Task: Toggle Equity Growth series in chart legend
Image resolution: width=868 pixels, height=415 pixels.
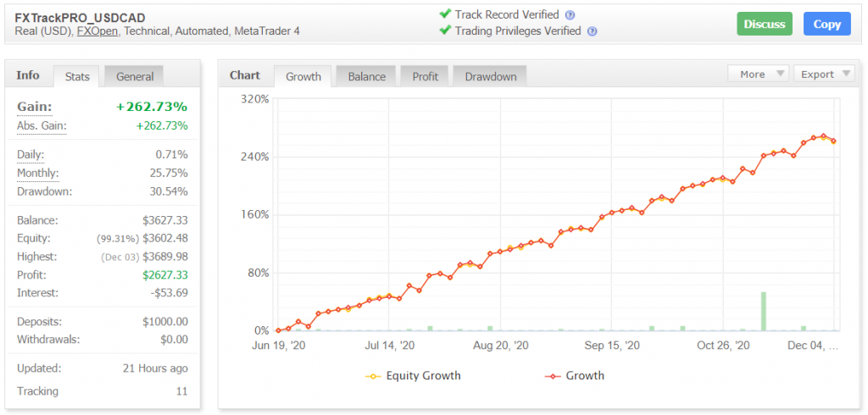Action: pyautogui.click(x=413, y=375)
